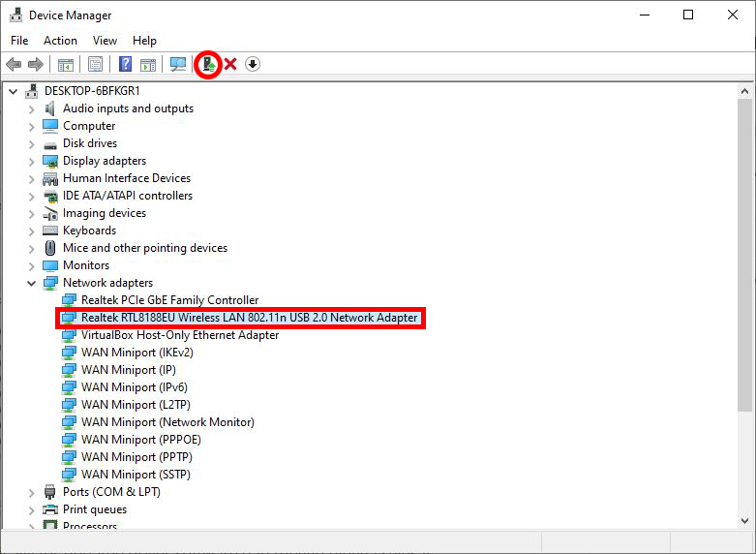Expand the Computer category

31,127
